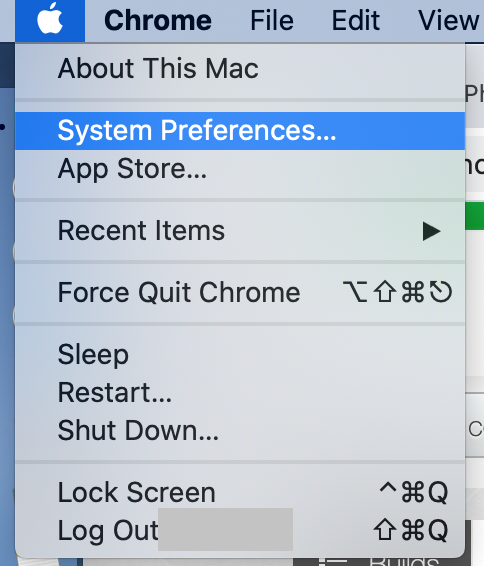
Task: Choose Log Out entry
Action: [240, 530]
